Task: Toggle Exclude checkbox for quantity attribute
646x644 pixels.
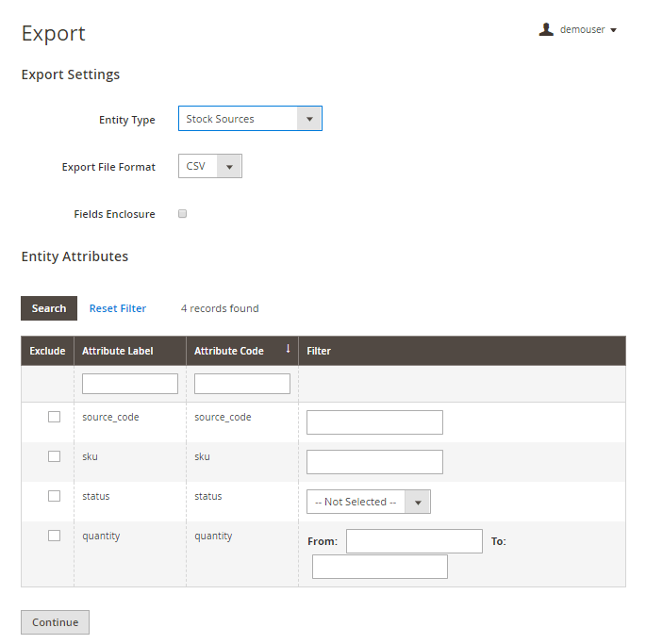Action: click(x=54, y=536)
